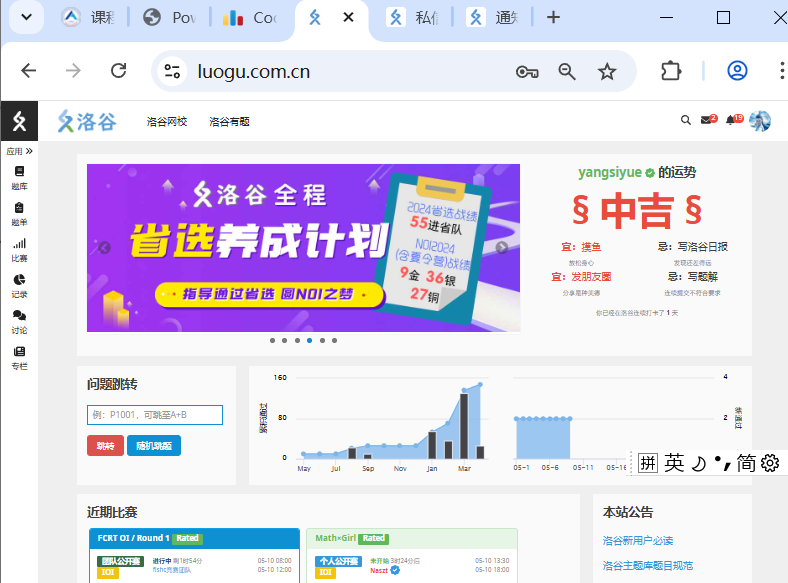Screen dimensions: 788x583
Task: Bookmark this page with the star
Action: coord(607,72)
